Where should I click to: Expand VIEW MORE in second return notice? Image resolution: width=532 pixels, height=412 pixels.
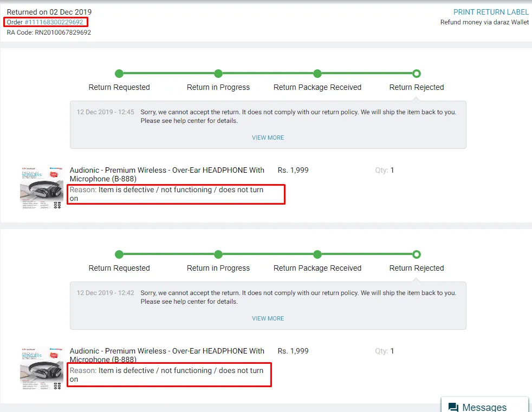tap(268, 318)
